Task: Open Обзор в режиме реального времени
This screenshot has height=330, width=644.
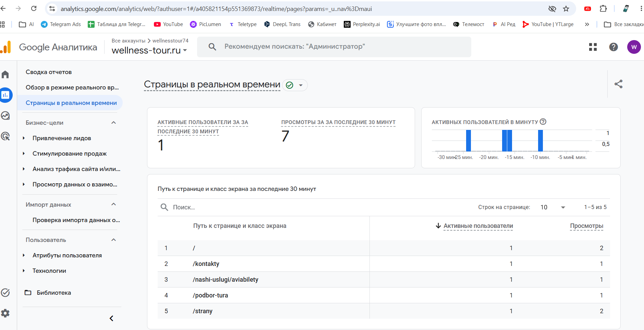Action: click(72, 87)
